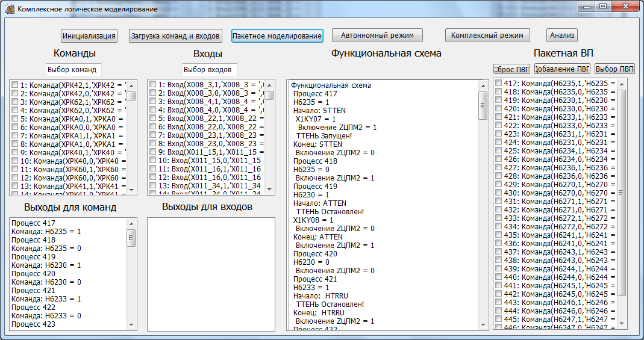Click Пакетная ВП list scroll up arrow

click(x=622, y=84)
